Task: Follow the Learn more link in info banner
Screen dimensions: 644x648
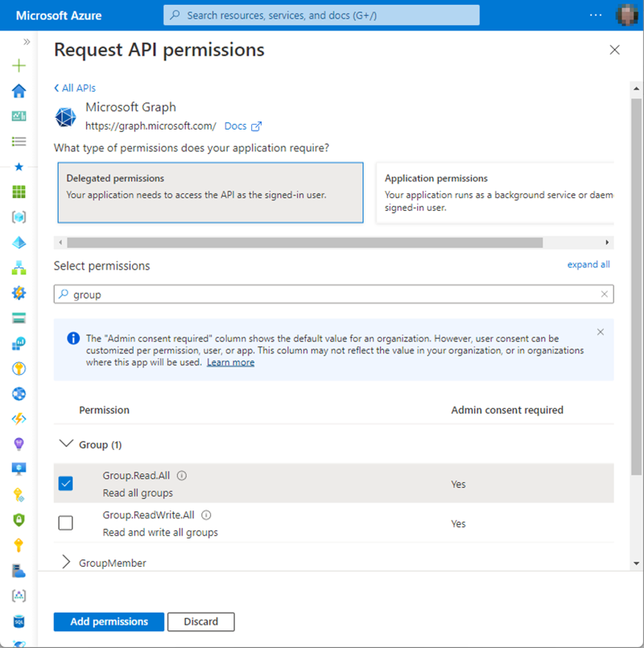Action: [x=230, y=362]
